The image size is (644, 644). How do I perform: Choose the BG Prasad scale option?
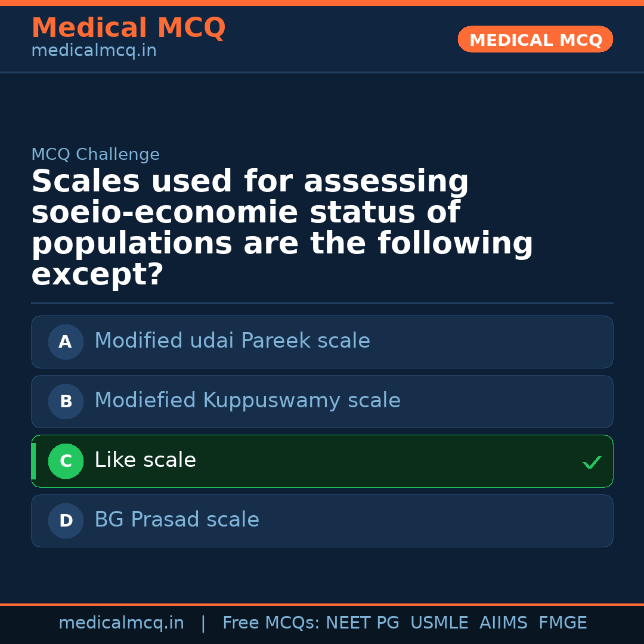(177, 520)
